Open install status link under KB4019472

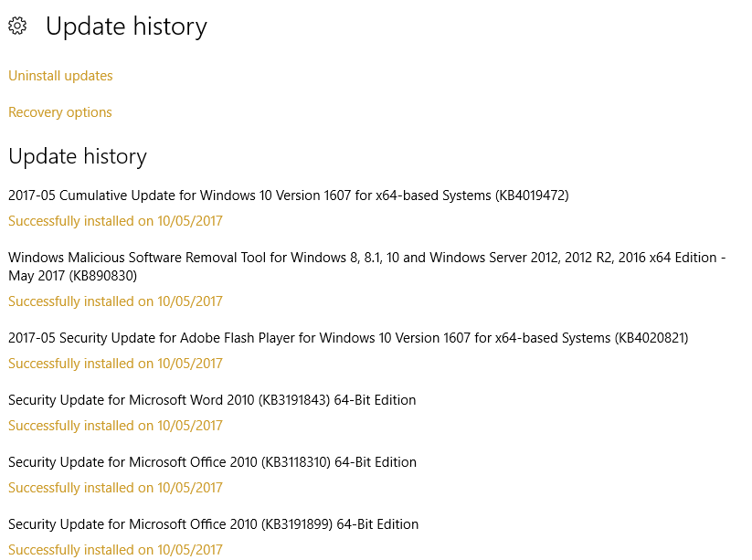point(115,221)
